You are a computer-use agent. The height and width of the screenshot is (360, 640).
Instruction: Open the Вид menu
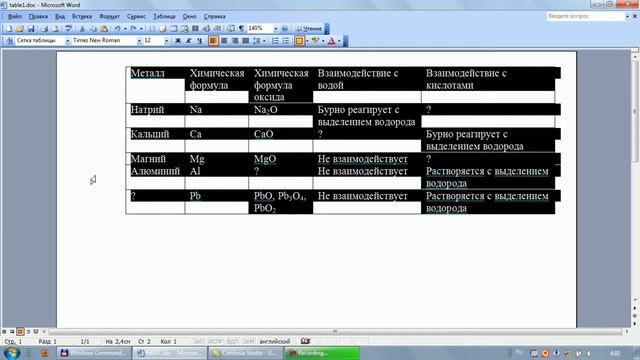[60, 16]
